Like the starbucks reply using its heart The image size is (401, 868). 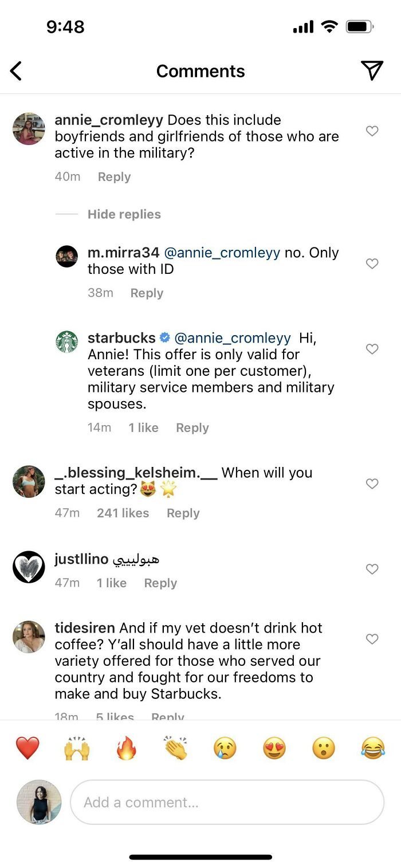372,349
